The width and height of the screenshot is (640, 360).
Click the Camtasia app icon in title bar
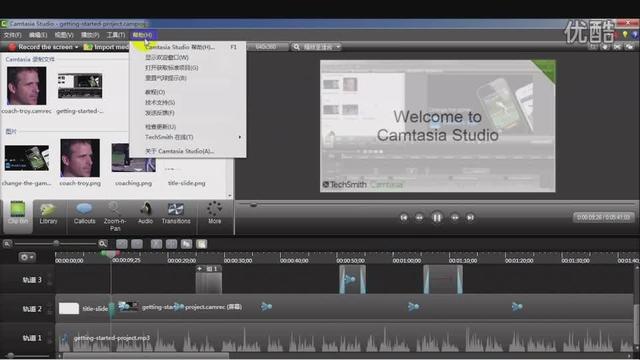click(x=4, y=24)
